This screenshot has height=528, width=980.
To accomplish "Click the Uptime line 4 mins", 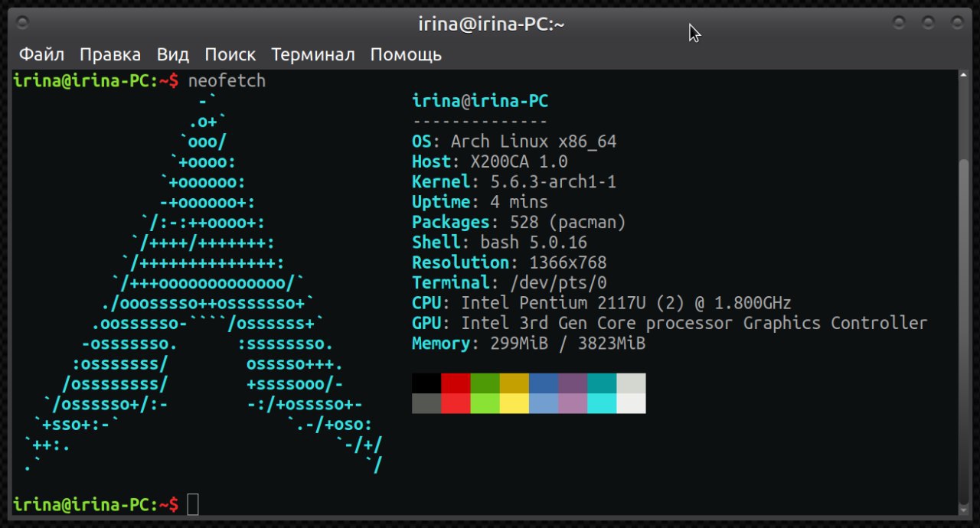I will click(x=480, y=202).
